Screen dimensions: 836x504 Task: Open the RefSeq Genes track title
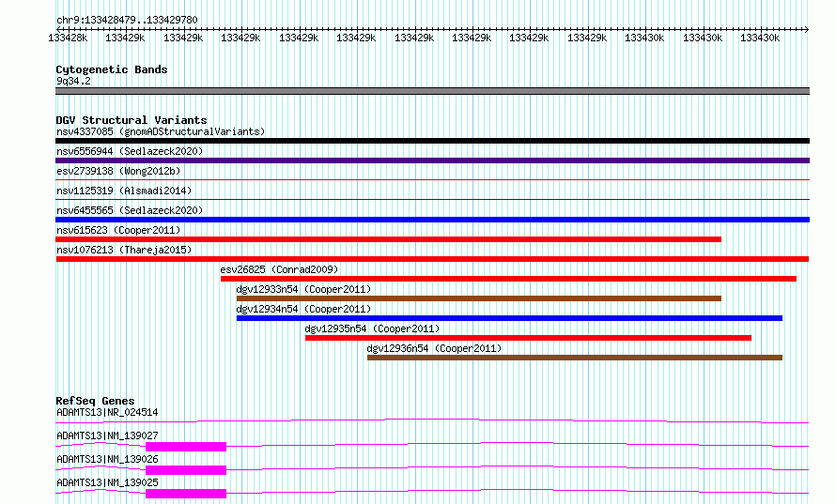[95, 401]
